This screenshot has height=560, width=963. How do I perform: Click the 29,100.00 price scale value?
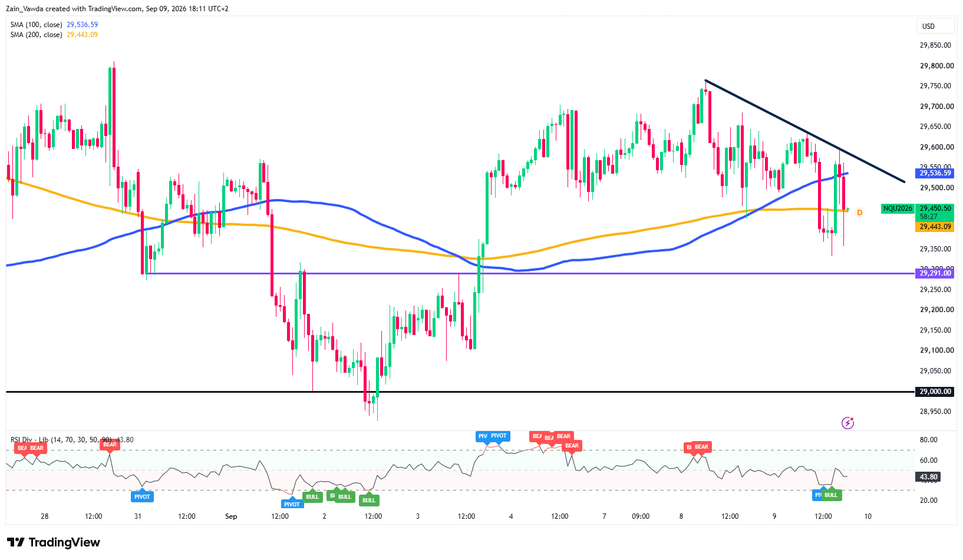[x=935, y=350]
